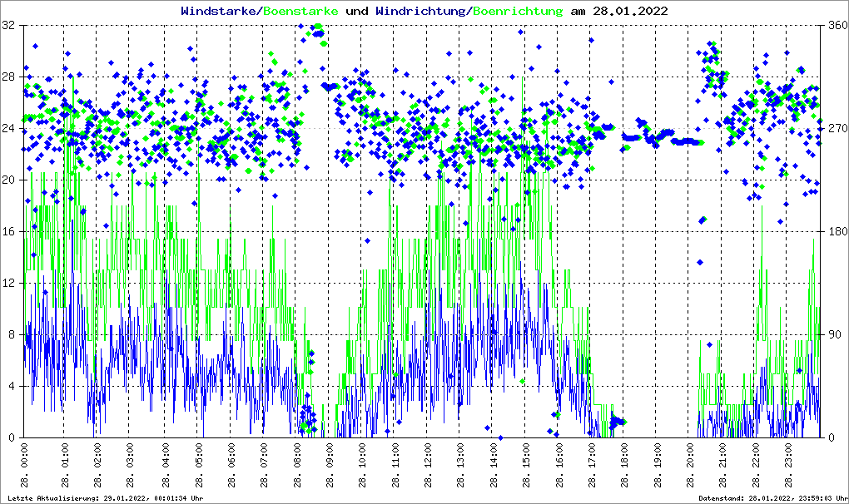Click the green 'Boenstarke' title text
The width and height of the screenshot is (849, 504).
pos(301,11)
